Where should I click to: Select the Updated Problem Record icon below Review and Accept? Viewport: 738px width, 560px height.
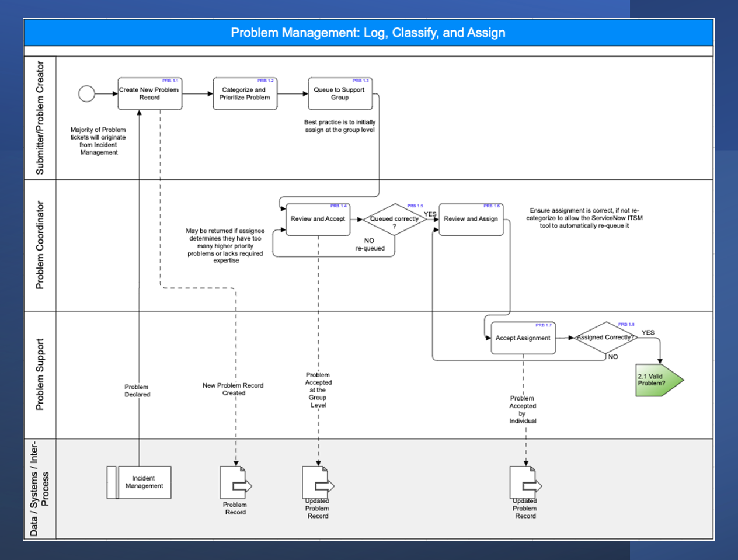[x=318, y=481]
